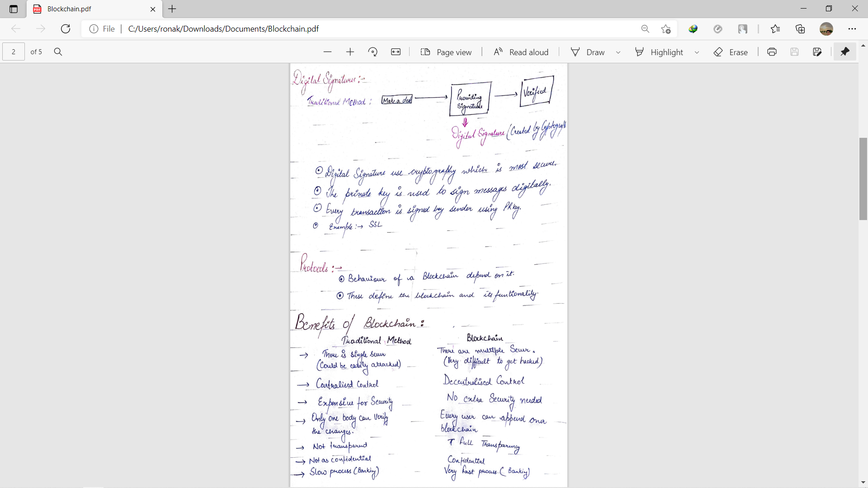This screenshot has width=868, height=488.
Task: Print the Blockchain PDF
Action: (x=772, y=52)
